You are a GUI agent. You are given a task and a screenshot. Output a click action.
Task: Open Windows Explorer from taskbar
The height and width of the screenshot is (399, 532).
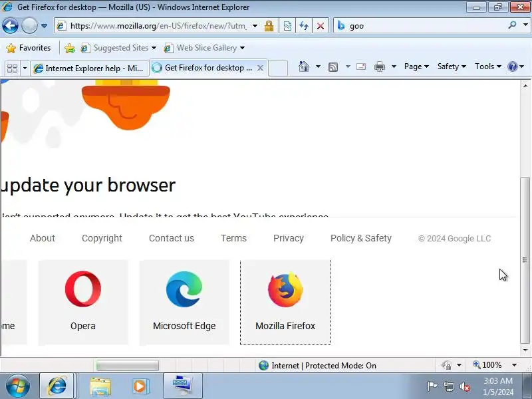pos(100,387)
